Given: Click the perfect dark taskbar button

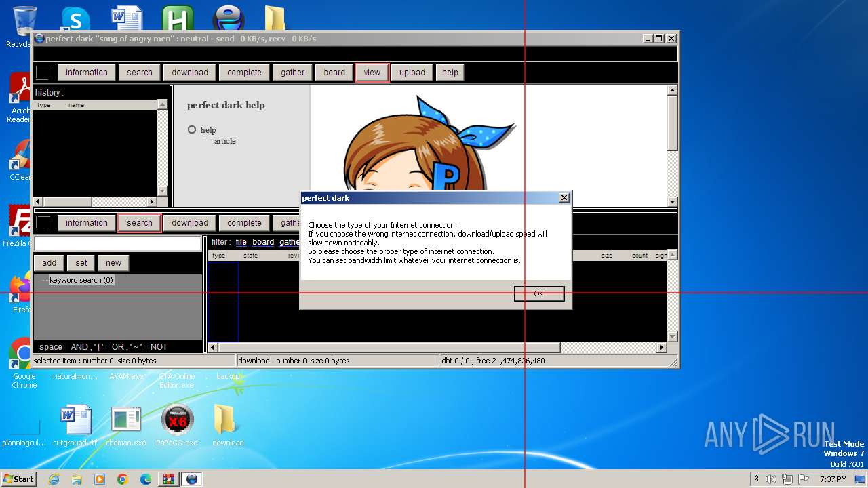Looking at the screenshot, I should (x=192, y=479).
